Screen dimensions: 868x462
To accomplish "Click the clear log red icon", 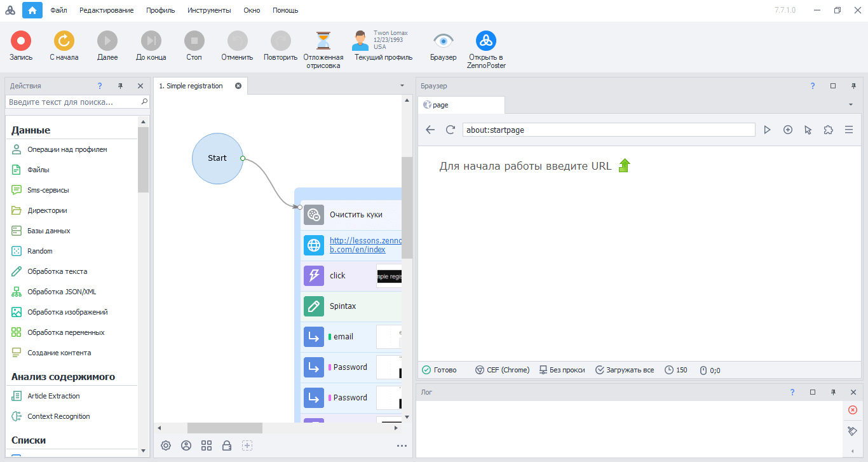I will (x=853, y=410).
